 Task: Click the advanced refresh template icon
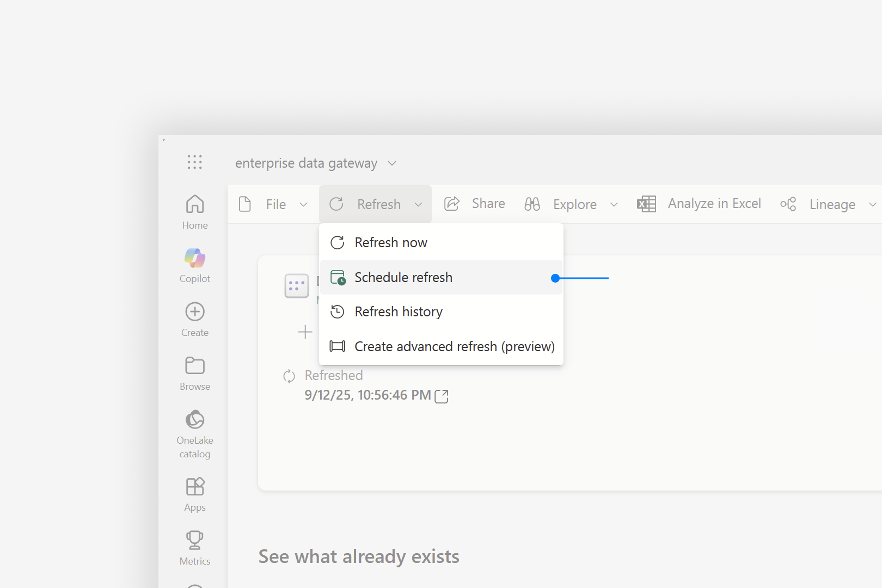coord(338,346)
